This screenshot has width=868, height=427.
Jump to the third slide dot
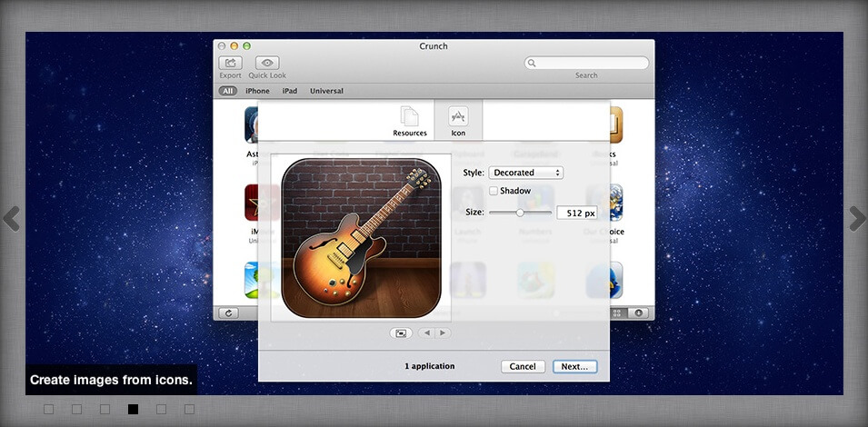tap(105, 410)
